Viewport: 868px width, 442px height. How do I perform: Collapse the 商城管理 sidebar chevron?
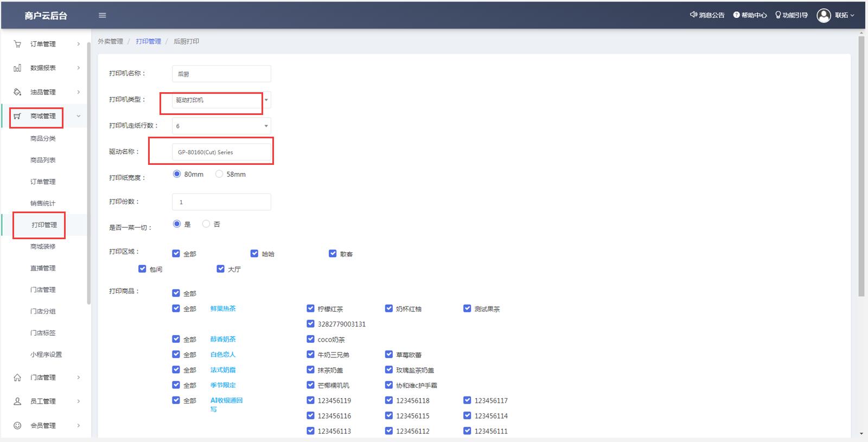(x=78, y=116)
